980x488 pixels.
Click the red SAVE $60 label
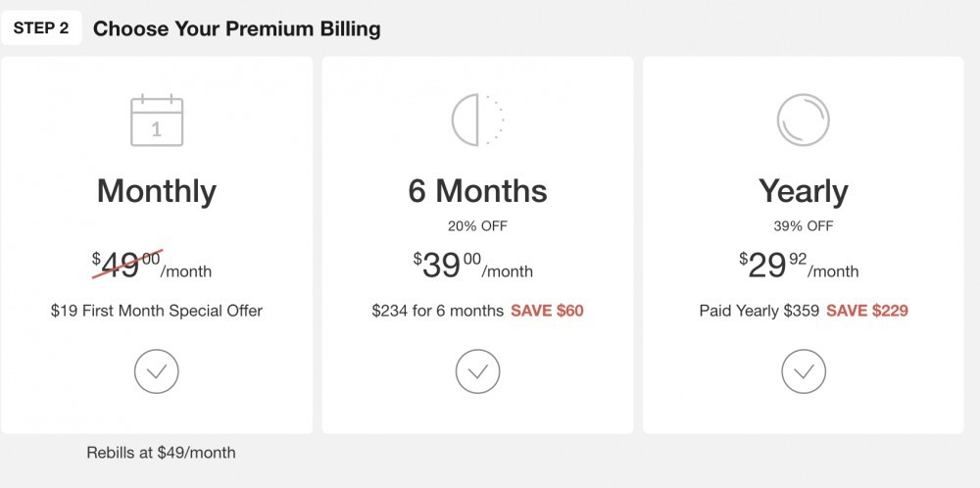coord(547,311)
